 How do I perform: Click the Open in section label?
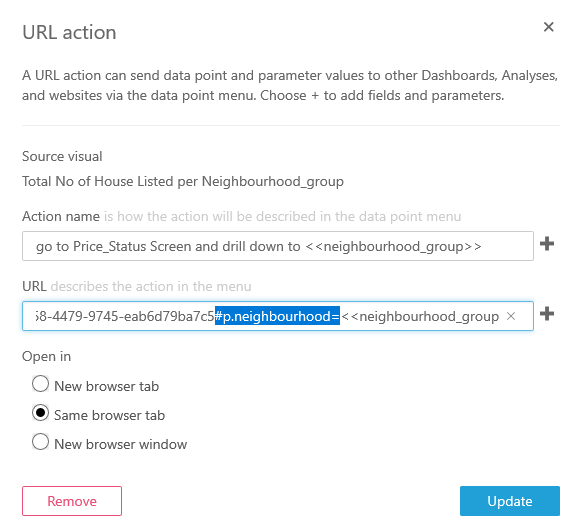click(46, 357)
